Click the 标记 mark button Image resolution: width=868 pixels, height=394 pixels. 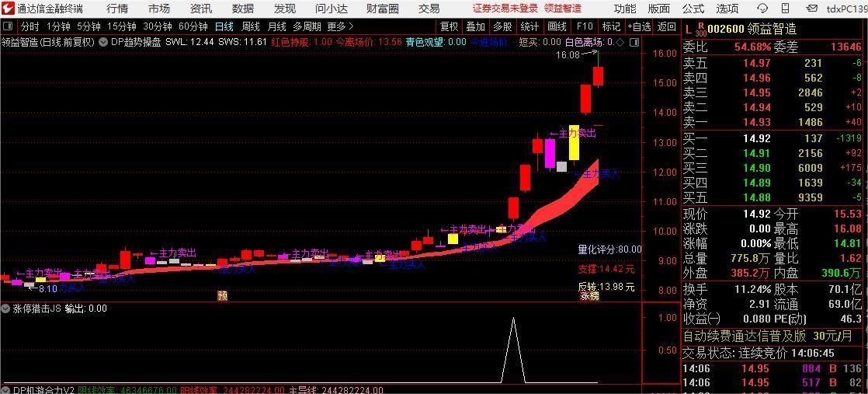pyautogui.click(x=611, y=26)
